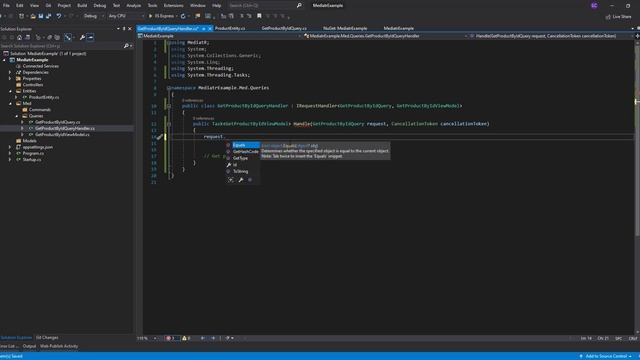Collapse the Queries folder
Image resolution: width=640 pixels, height=360 pixels.
point(17,116)
